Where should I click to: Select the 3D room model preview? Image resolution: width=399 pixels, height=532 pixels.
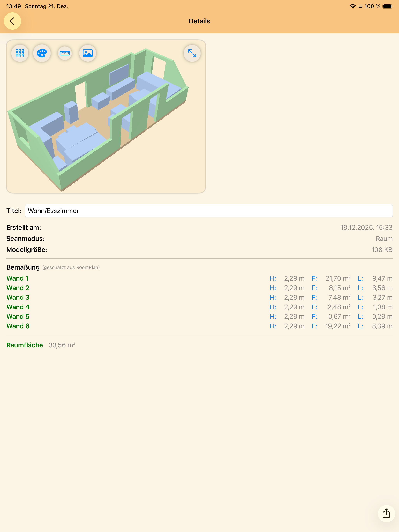pyautogui.click(x=106, y=116)
